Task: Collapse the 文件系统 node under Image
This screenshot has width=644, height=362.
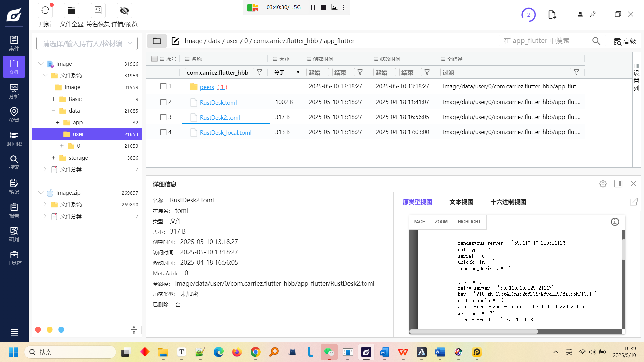Action: [x=45, y=75]
